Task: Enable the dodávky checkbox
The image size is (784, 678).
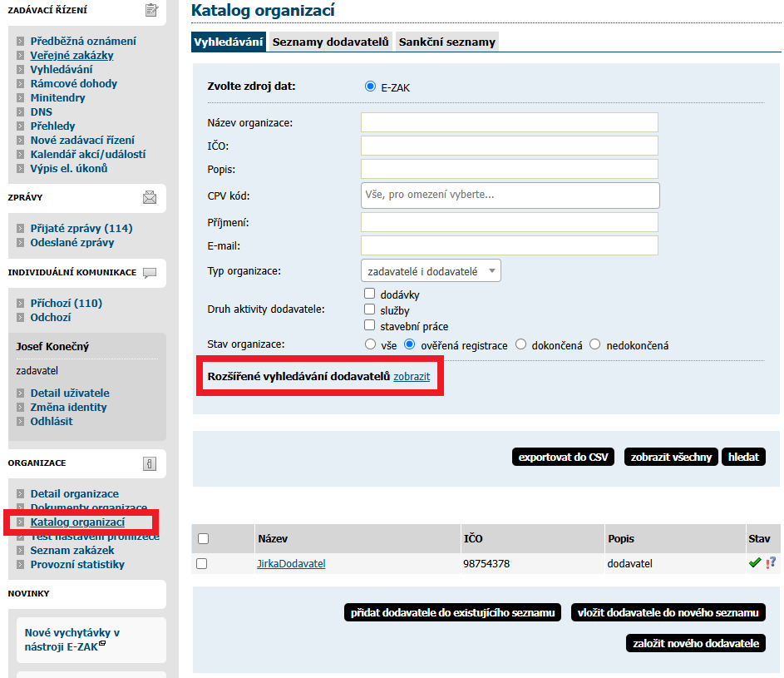Action: (x=370, y=294)
